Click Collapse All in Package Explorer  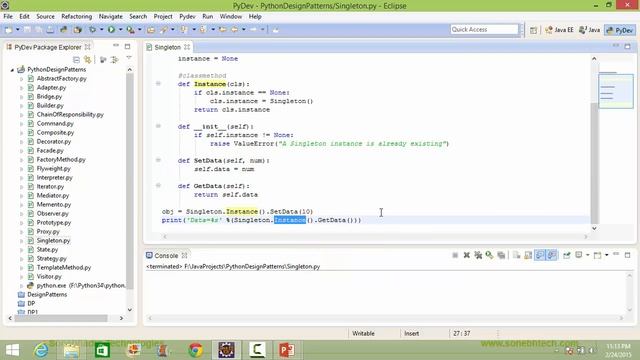(76, 60)
